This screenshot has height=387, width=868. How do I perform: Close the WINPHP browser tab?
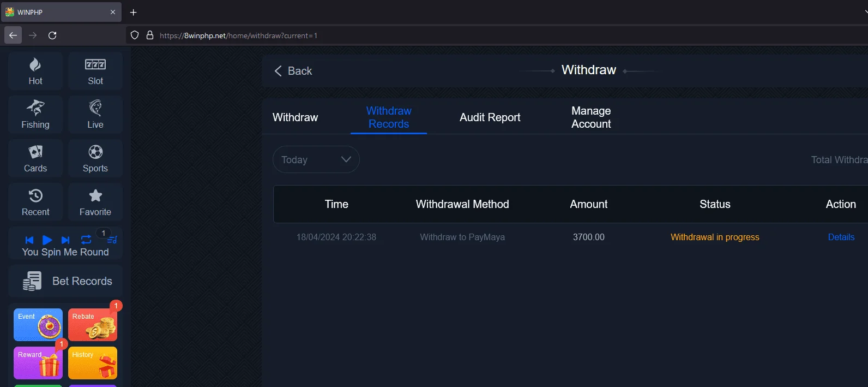pos(113,12)
